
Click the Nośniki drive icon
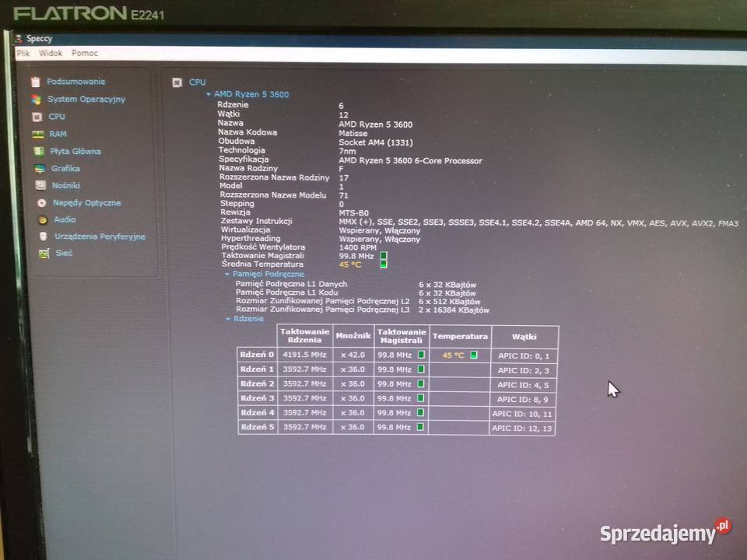(x=41, y=185)
